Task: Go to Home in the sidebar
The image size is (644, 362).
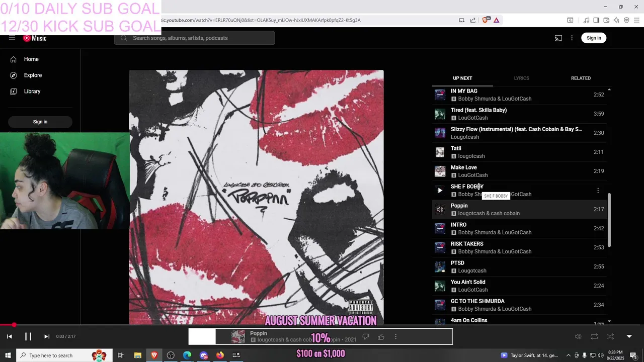Action: [40, 59]
